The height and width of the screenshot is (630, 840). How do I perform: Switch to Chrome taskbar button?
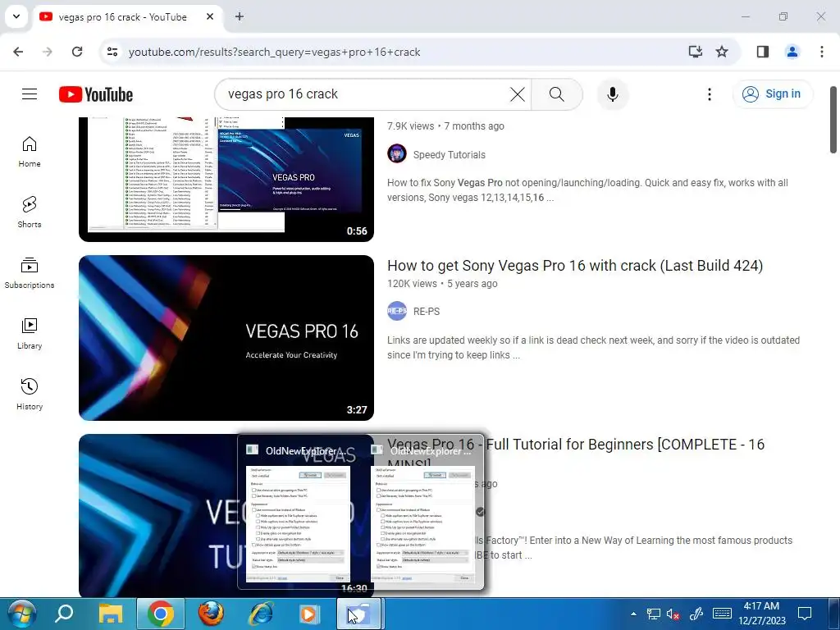pyautogui.click(x=161, y=614)
